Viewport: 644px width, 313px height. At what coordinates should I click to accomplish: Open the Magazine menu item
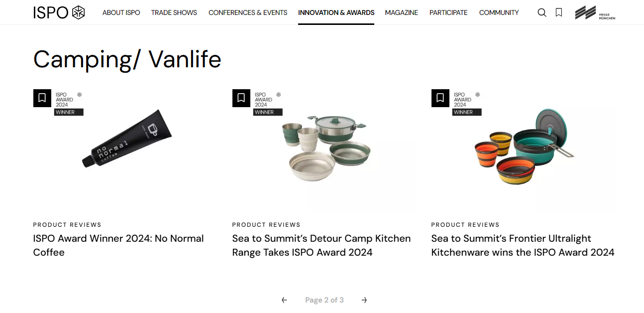(x=402, y=12)
